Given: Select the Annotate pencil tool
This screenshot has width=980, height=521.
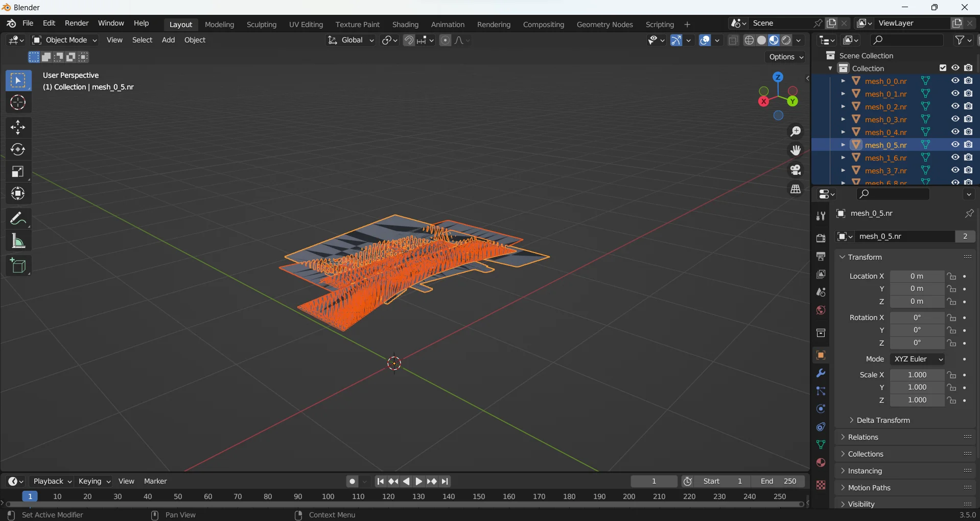Looking at the screenshot, I should (18, 219).
